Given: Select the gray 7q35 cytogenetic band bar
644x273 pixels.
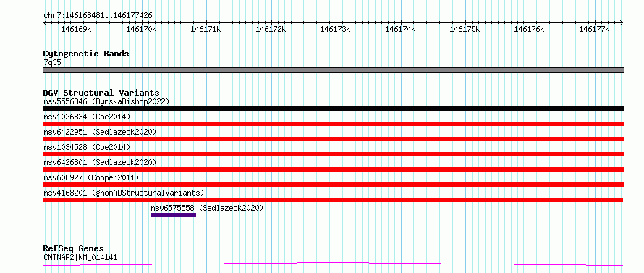Looking at the screenshot, I should [334, 70].
